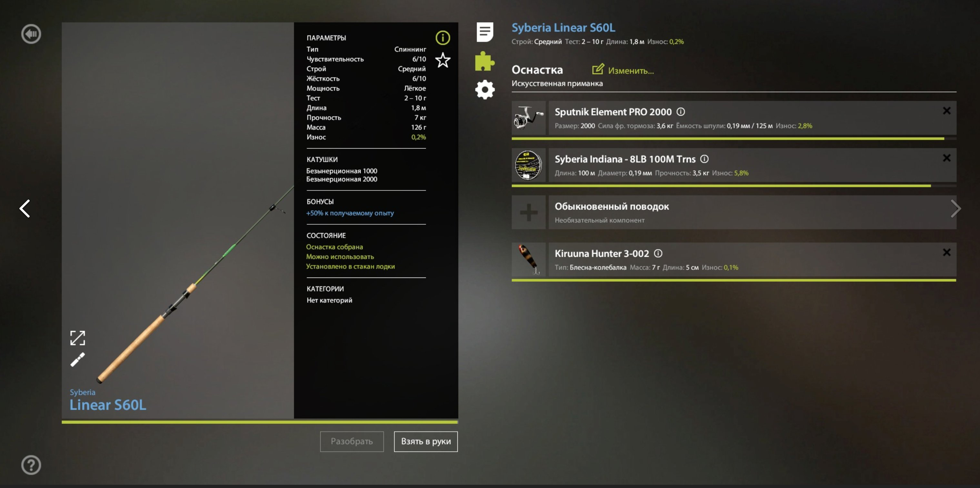Show info for Kiruuna Hunter 3-002 lure
Image resolution: width=980 pixels, height=488 pixels.
pos(658,253)
